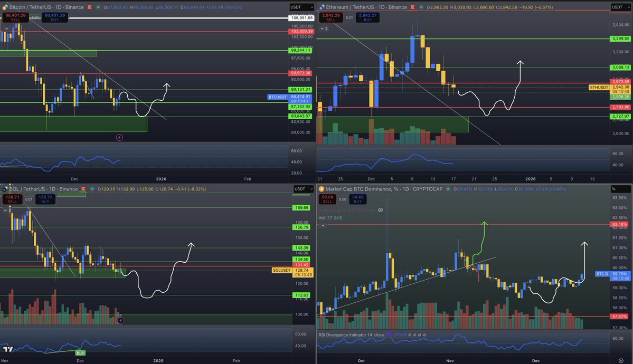Open the % unit dropdown on BTC Dominance chart
633x364 pixels.
tap(620, 189)
